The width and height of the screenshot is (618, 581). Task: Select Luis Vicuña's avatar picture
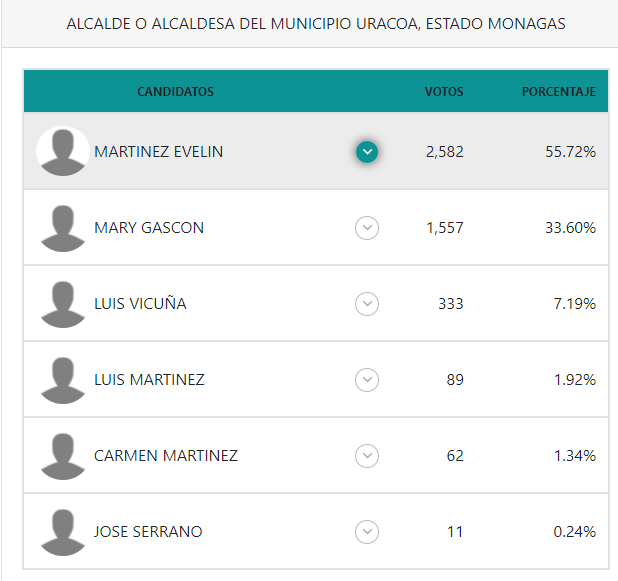63,304
